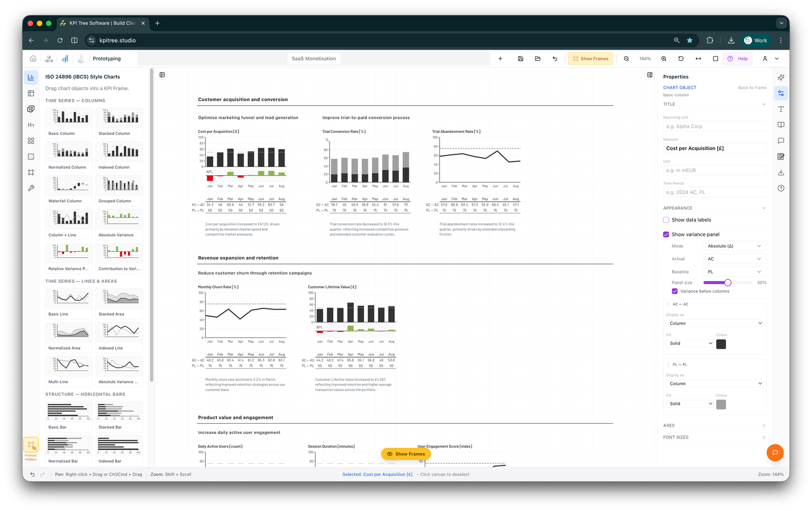812x511 pixels.
Task: Zoom out with the magnifier minus icon
Action: point(626,58)
